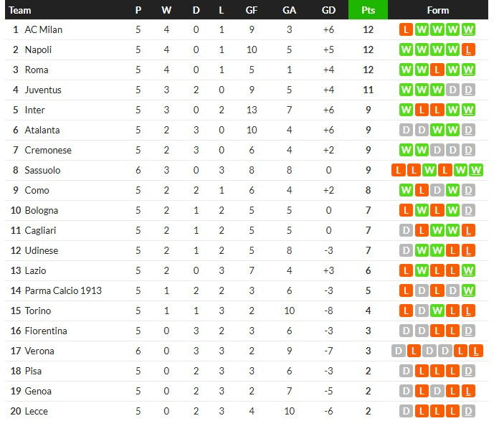
Task: Open the Juventus team link
Action: tap(43, 90)
